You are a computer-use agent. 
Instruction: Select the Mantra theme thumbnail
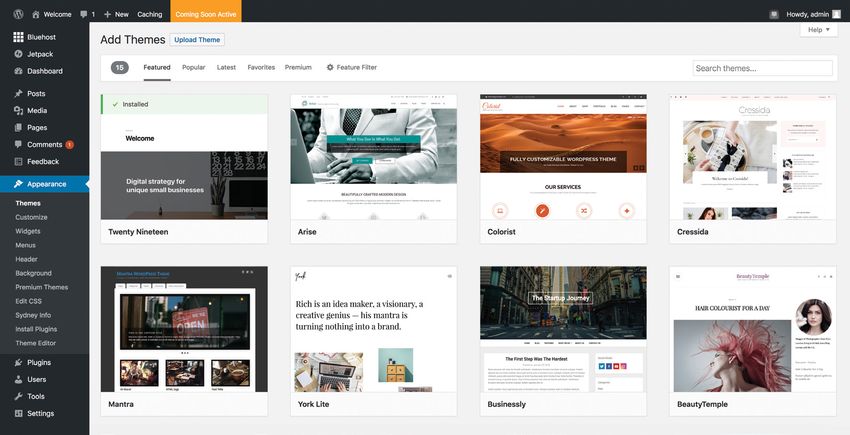coord(184,329)
